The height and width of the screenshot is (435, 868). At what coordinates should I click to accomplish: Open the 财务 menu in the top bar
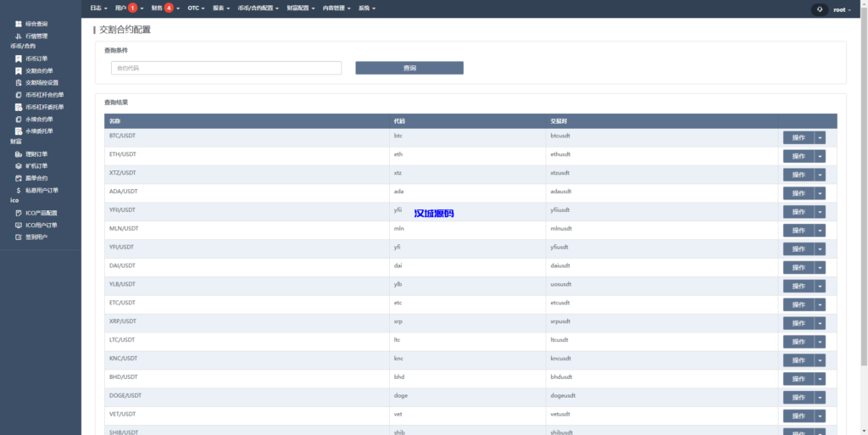(161, 8)
